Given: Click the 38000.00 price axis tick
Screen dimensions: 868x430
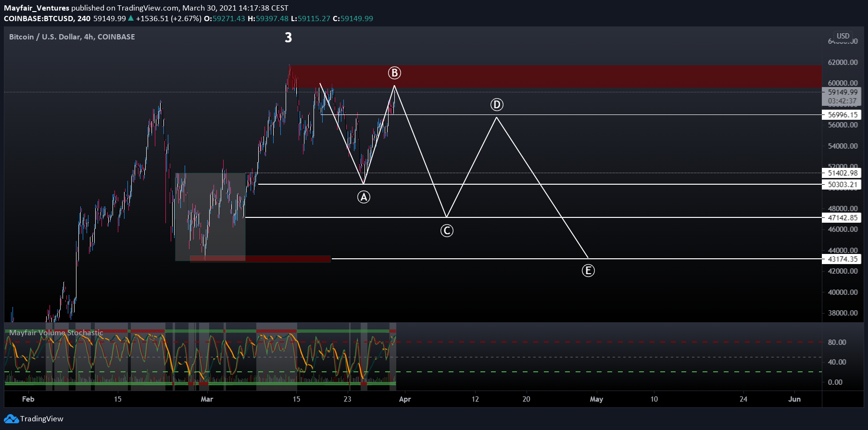Looking at the screenshot, I should tap(843, 313).
